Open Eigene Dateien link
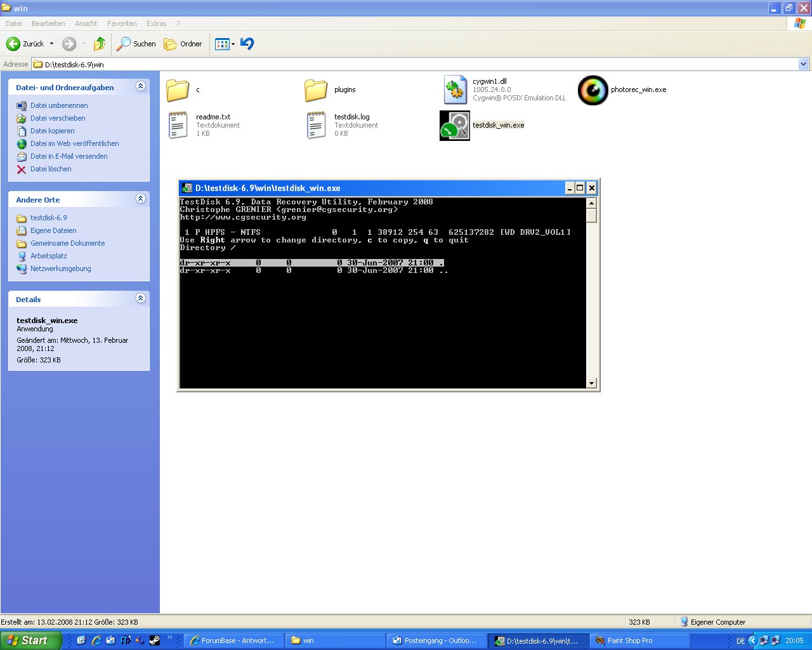The image size is (812, 650). (x=53, y=230)
